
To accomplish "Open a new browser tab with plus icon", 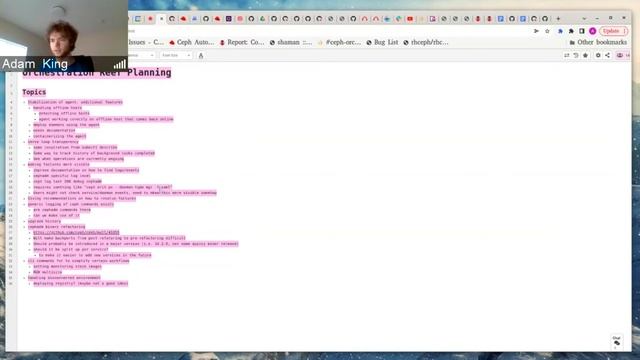I will pyautogui.click(x=558, y=19).
